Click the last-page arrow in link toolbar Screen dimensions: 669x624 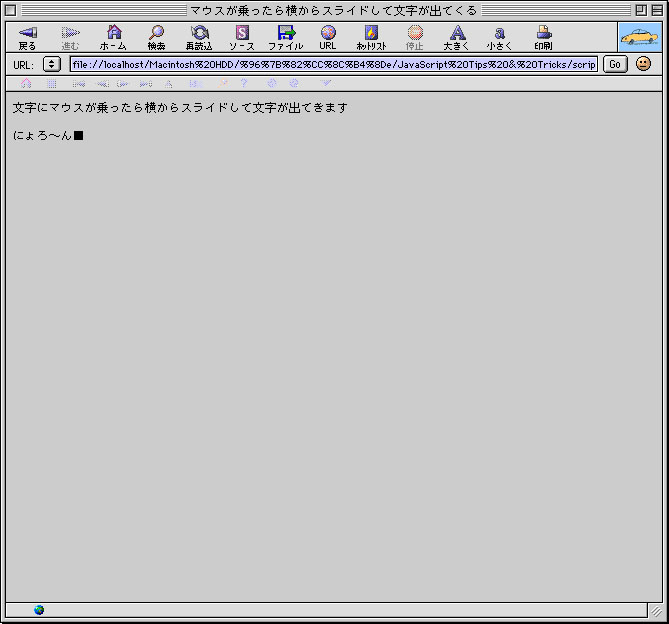pyautogui.click(x=146, y=84)
